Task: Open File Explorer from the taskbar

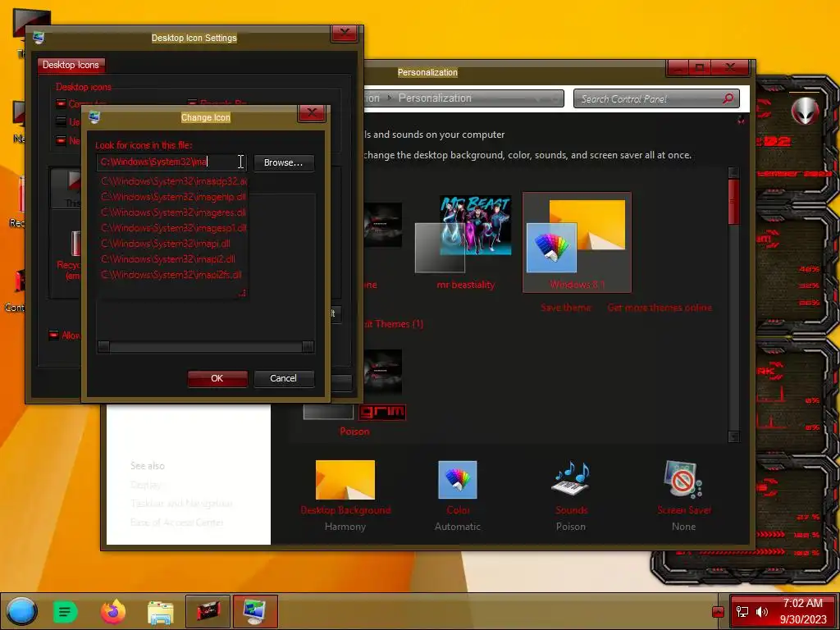Action: pos(161,612)
